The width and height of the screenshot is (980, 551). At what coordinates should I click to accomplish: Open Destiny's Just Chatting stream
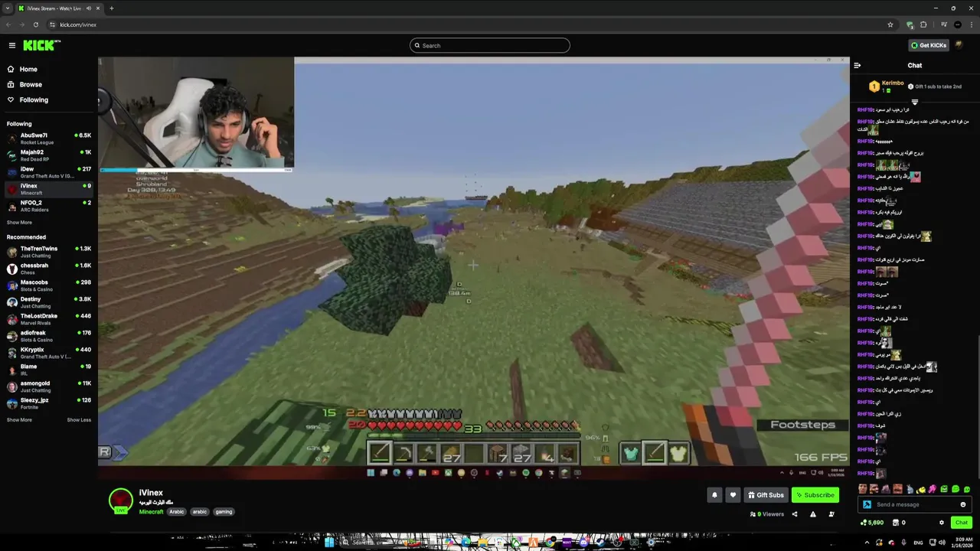click(x=49, y=302)
